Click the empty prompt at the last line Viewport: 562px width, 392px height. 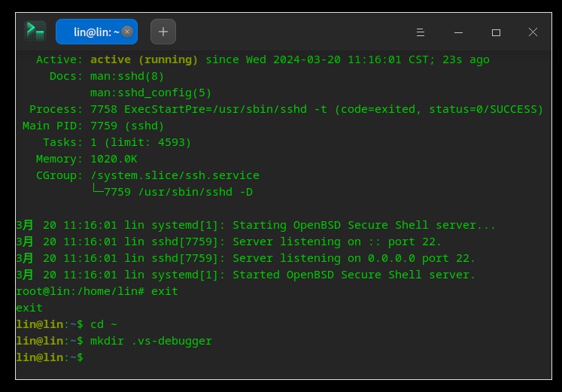[x=50, y=357]
